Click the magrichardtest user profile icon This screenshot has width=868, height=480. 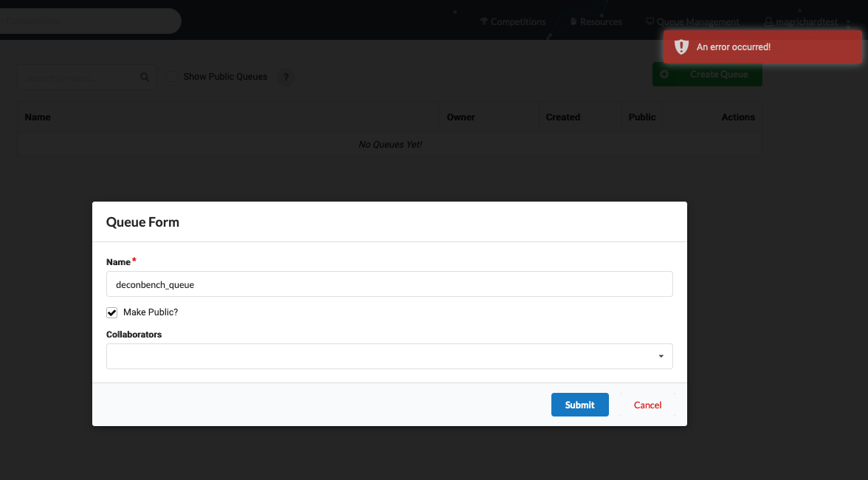coord(768,21)
